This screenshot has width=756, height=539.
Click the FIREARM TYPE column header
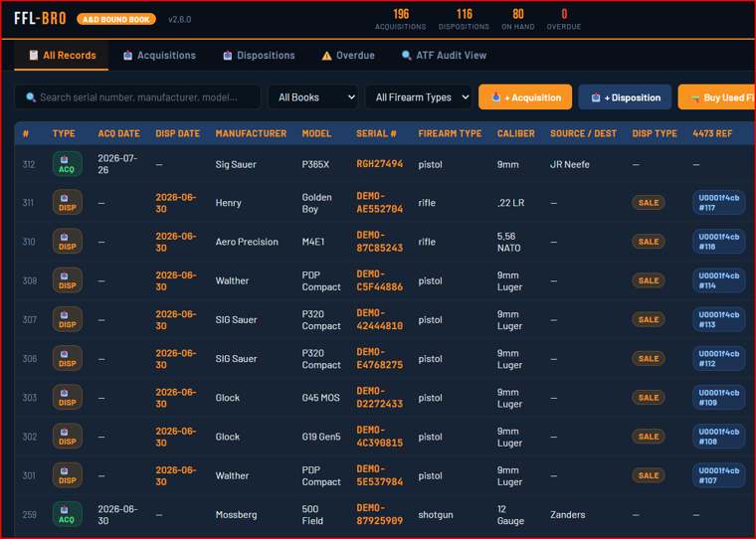click(450, 133)
